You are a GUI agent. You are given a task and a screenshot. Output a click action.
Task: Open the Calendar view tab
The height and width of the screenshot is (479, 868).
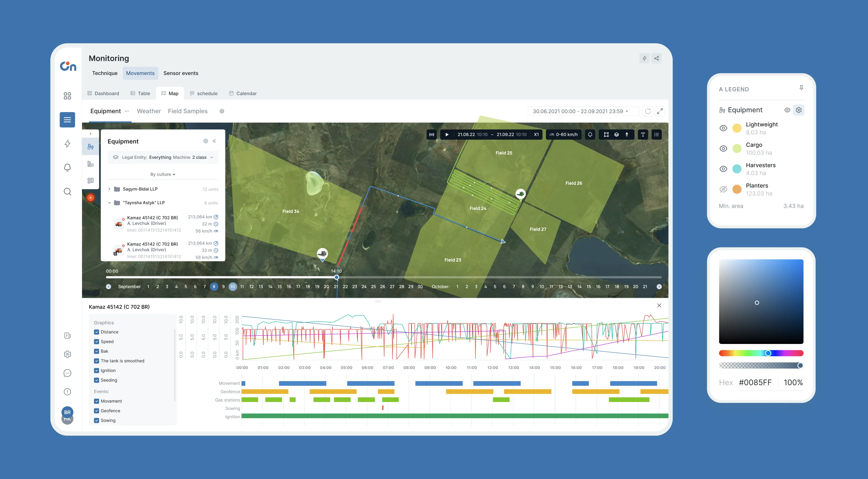(243, 93)
